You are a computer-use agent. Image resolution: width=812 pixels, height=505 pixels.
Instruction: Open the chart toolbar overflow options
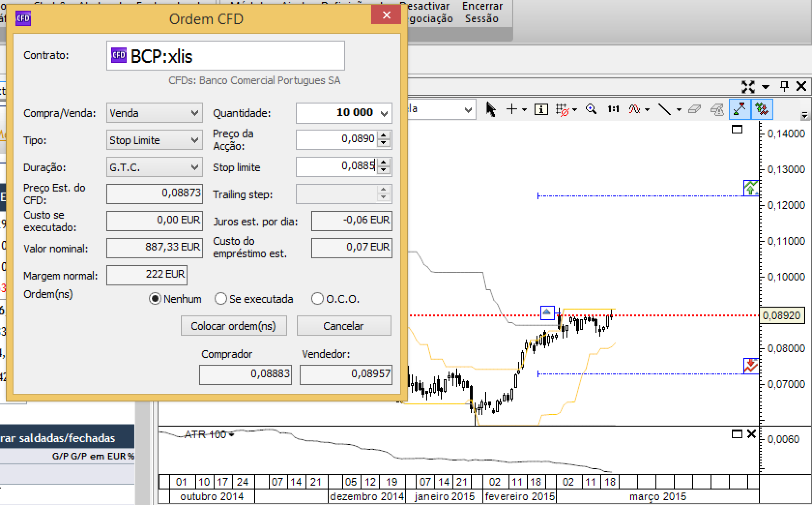[x=805, y=116]
